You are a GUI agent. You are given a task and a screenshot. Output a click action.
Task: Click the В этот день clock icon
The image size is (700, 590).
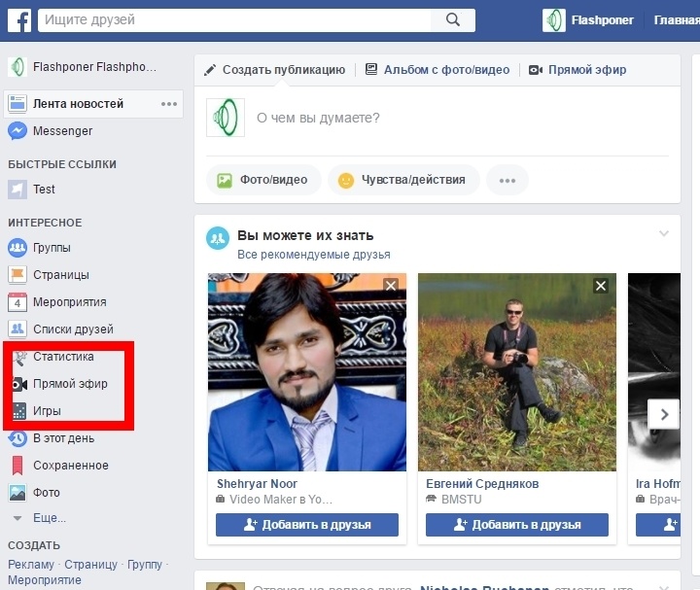click(x=17, y=438)
